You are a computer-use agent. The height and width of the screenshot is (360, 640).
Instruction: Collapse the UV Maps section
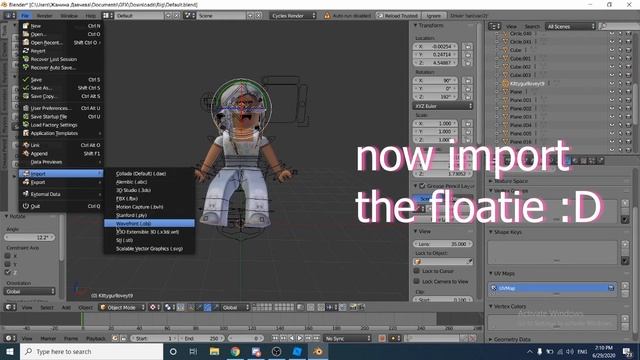(x=491, y=273)
